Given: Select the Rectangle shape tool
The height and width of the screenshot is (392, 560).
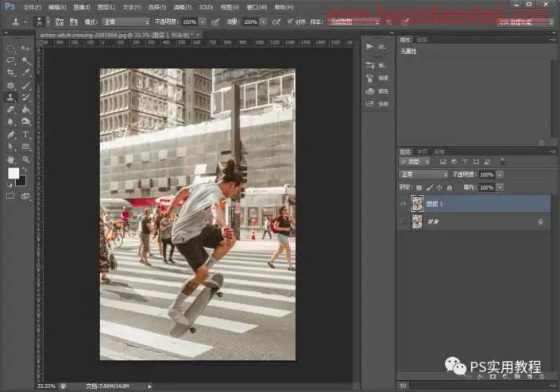Looking at the screenshot, I should click(25, 147).
